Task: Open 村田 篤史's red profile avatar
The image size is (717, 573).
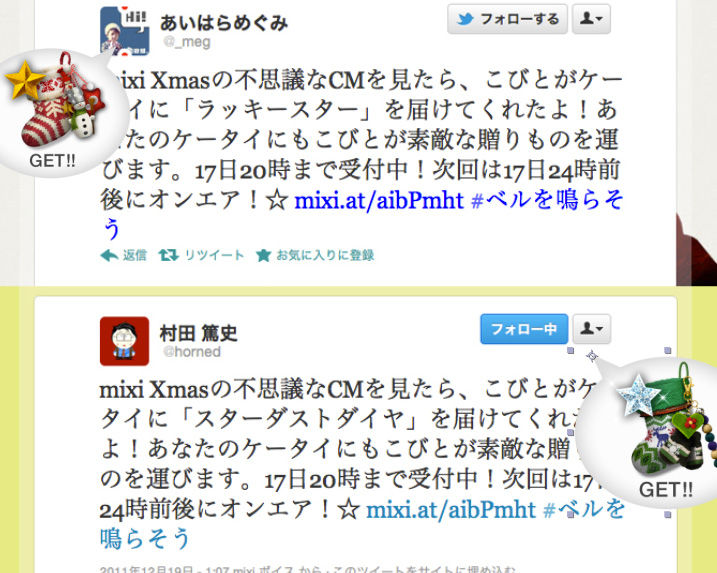Action: (x=124, y=341)
